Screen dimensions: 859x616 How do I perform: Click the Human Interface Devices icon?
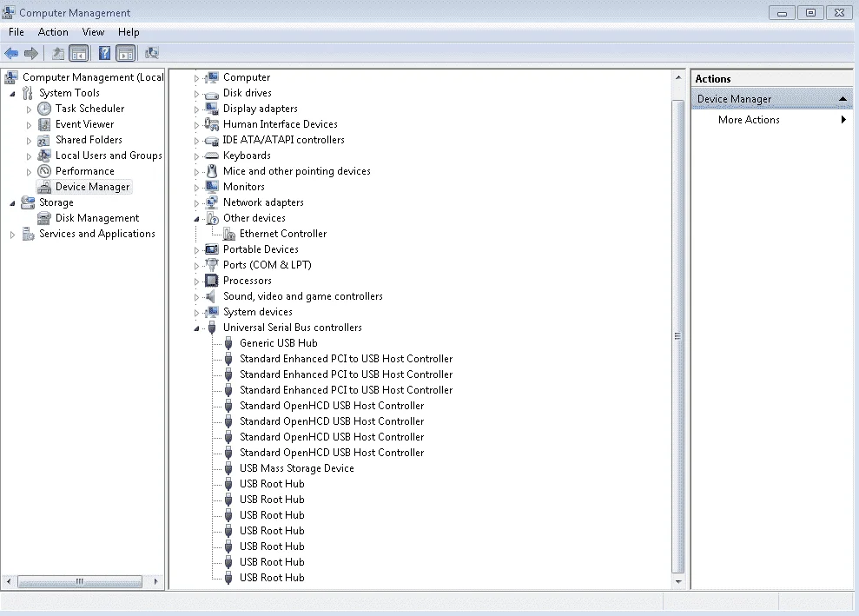point(211,124)
